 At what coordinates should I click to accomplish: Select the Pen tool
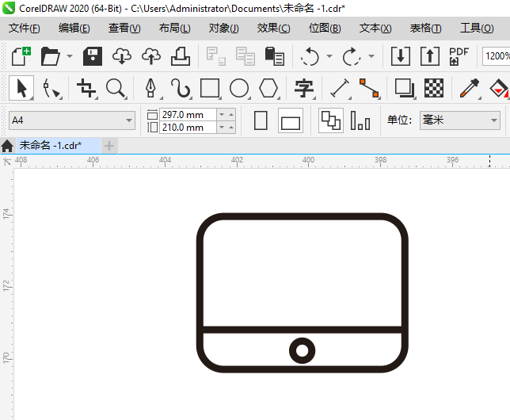coord(150,88)
